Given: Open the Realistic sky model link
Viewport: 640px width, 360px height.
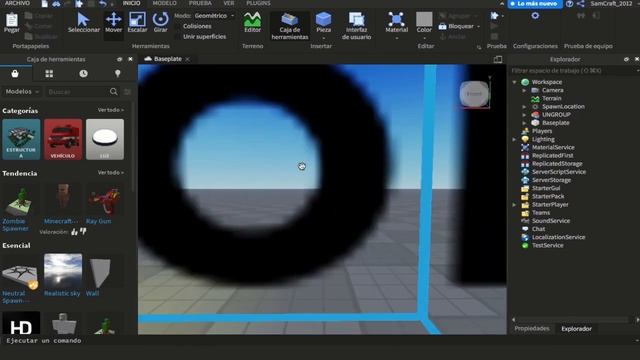Looking at the screenshot, I should tap(62, 293).
